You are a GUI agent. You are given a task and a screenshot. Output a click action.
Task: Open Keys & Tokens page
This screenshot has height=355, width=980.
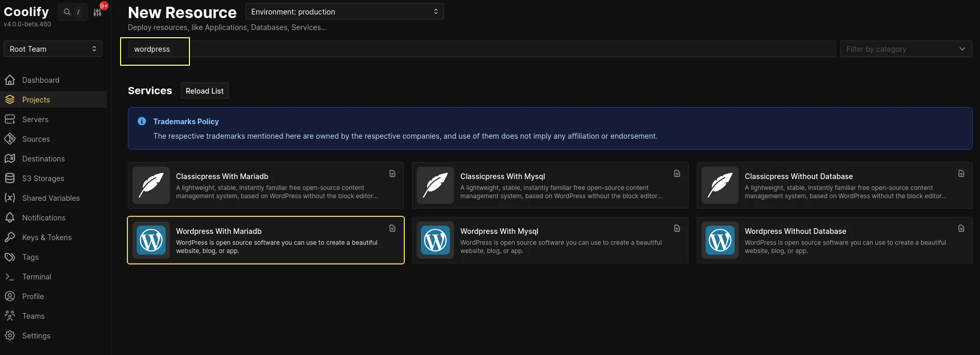point(47,238)
